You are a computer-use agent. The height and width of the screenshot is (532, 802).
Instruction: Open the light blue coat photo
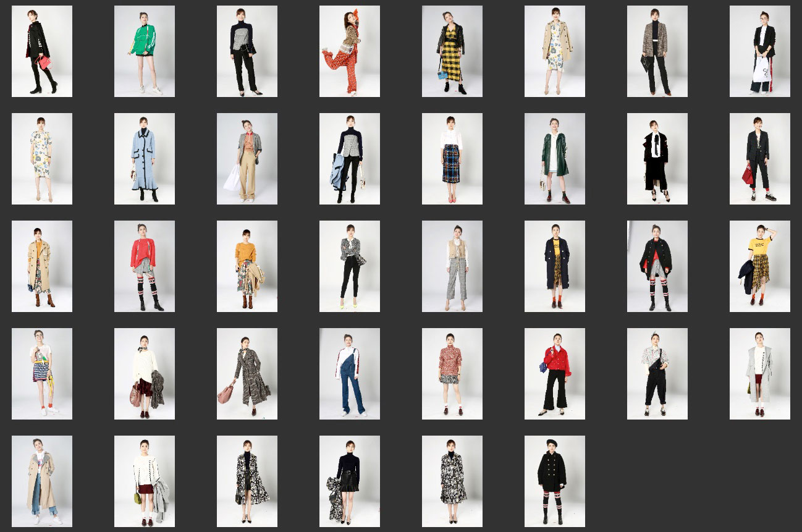pyautogui.click(x=144, y=158)
